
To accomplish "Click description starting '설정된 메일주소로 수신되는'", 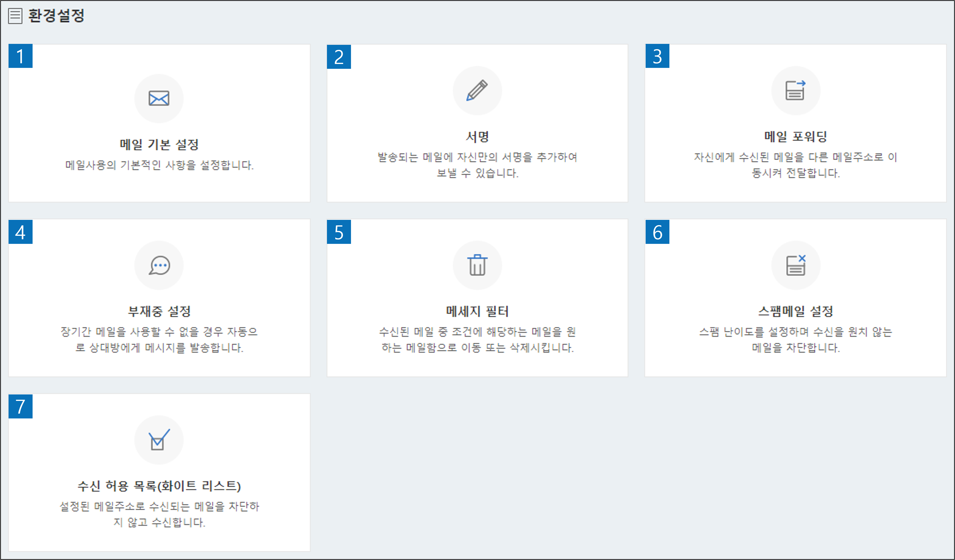I will (159, 514).
